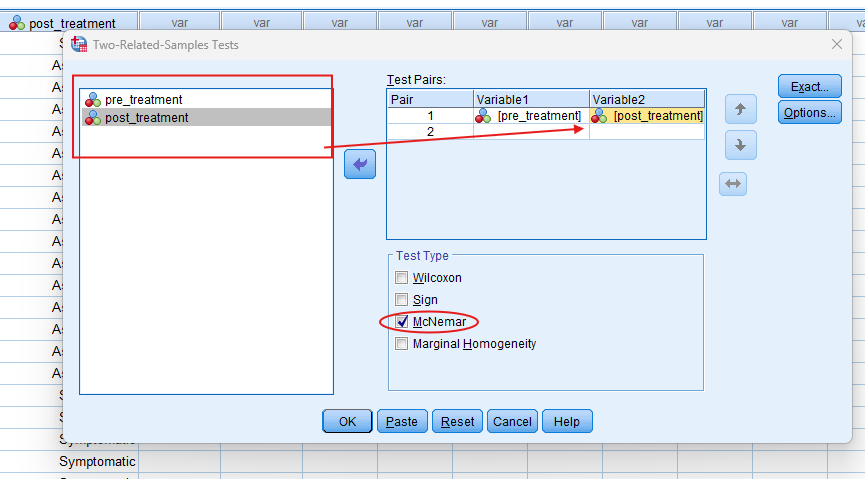Click the Paste button
This screenshot has height=479, width=865.
(402, 422)
